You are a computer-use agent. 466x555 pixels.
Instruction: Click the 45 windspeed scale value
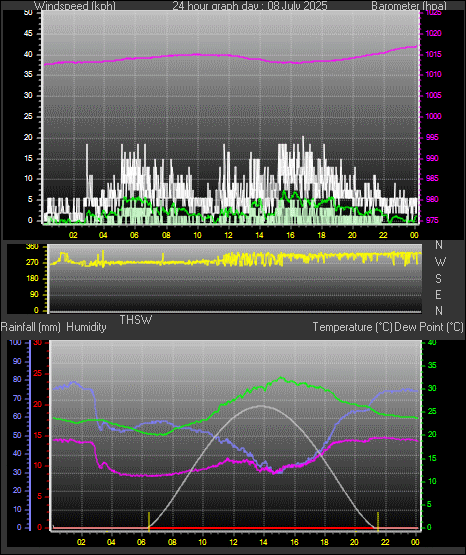tap(28, 34)
